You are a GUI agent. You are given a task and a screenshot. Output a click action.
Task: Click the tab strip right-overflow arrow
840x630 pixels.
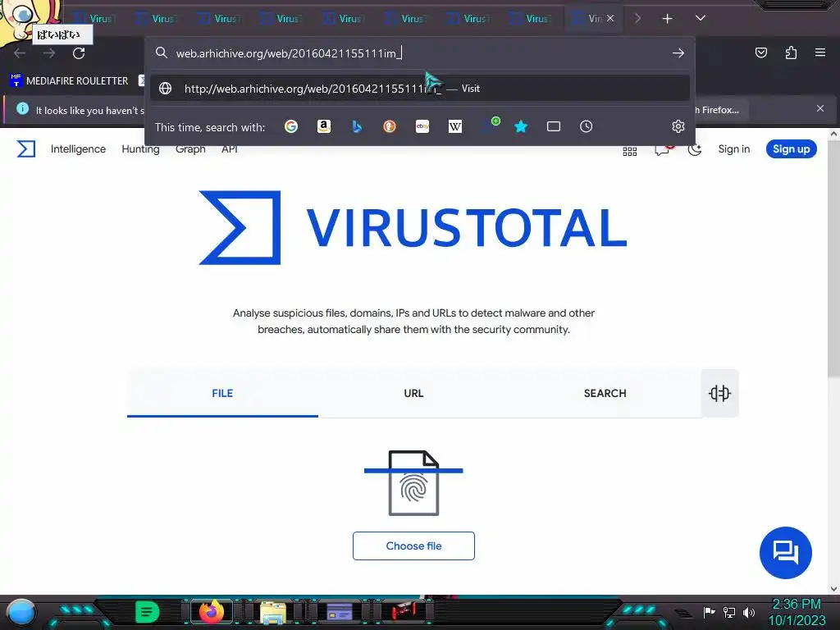[637, 19]
